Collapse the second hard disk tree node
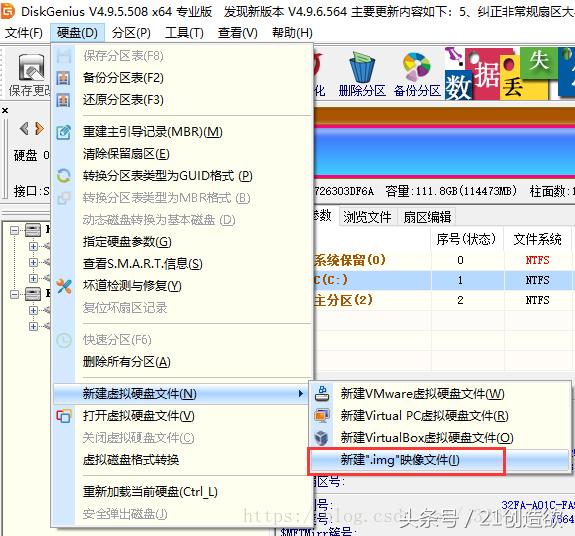This screenshot has height=536, width=575. tap(14, 294)
